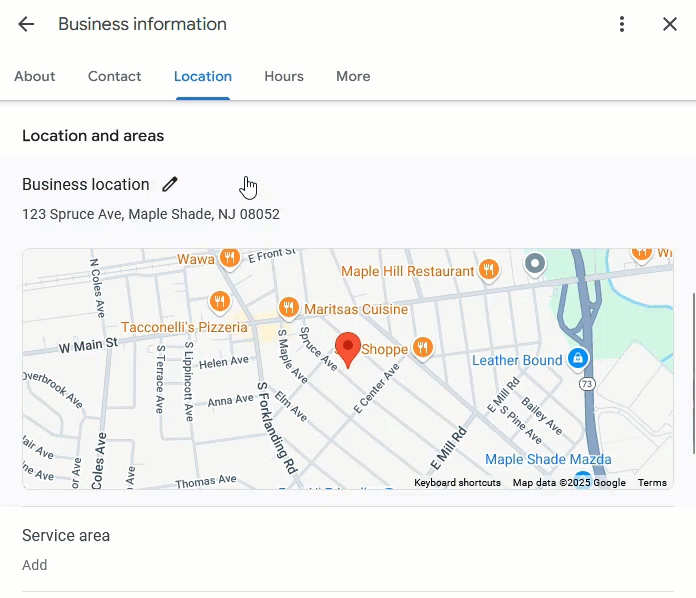The height and width of the screenshot is (598, 696).
Task: Select the Location tab
Action: pos(203,76)
